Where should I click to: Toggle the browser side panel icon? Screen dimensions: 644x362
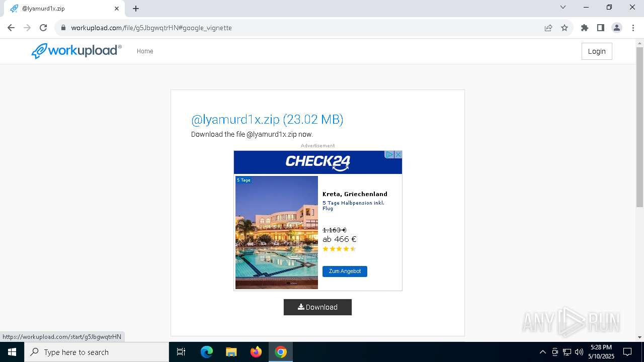(x=600, y=28)
